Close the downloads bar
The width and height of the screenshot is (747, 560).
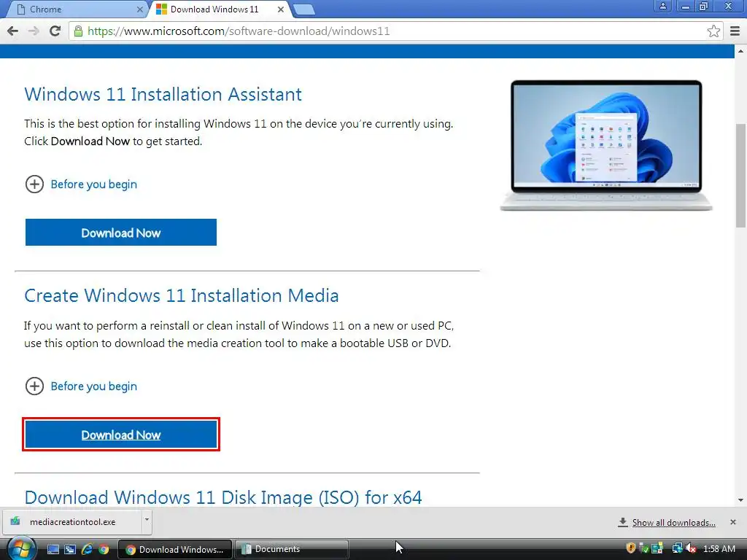(x=732, y=522)
